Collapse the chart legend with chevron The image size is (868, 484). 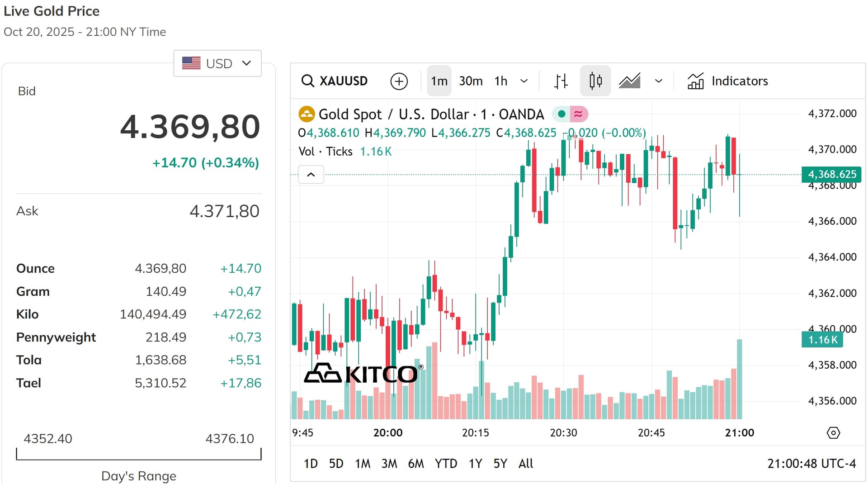pos(311,175)
